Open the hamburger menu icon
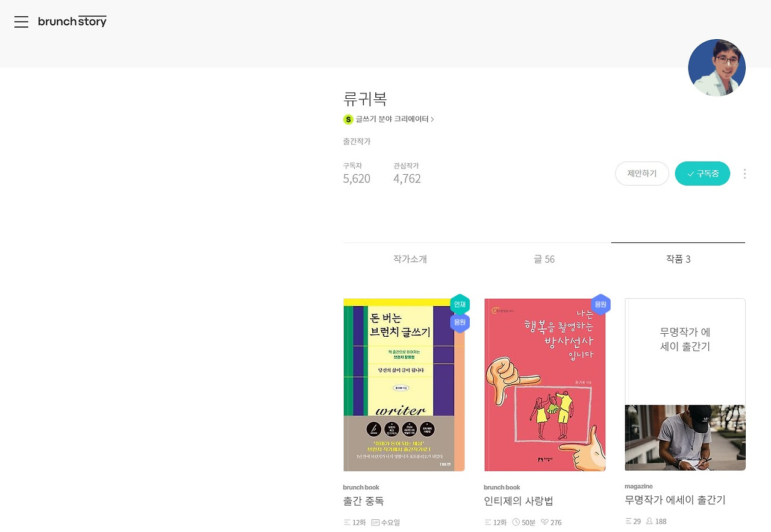This screenshot has width=771, height=532. pos(22,22)
